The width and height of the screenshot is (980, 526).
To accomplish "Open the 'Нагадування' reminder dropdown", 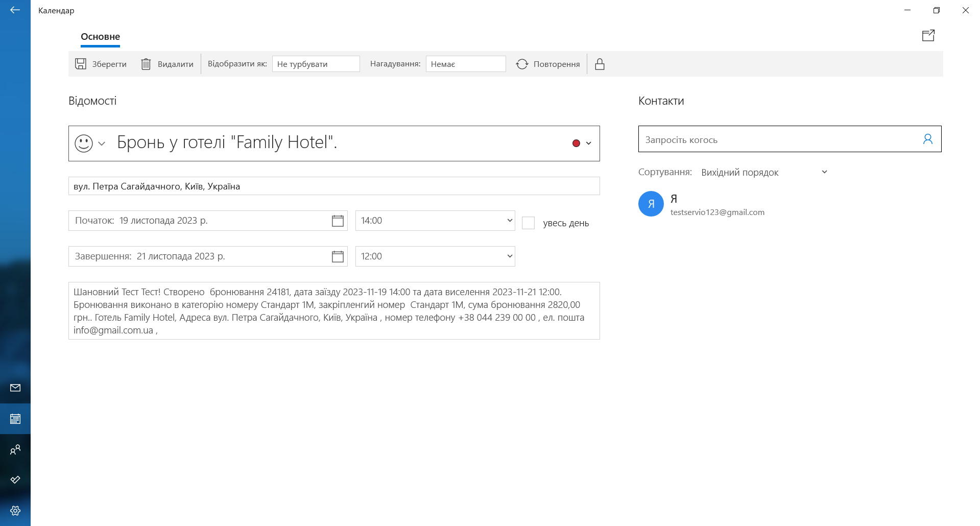I will click(465, 64).
